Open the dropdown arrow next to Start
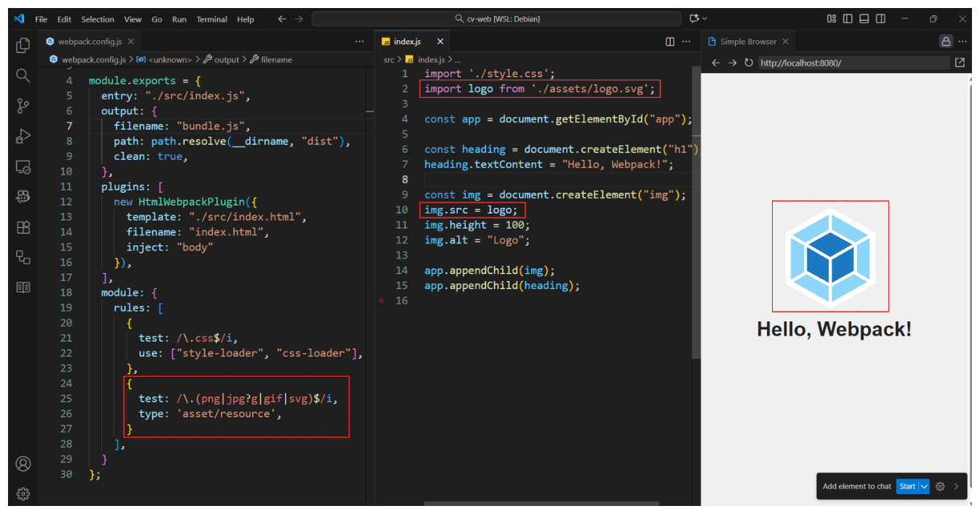The width and height of the screenshot is (980, 514). [925, 486]
